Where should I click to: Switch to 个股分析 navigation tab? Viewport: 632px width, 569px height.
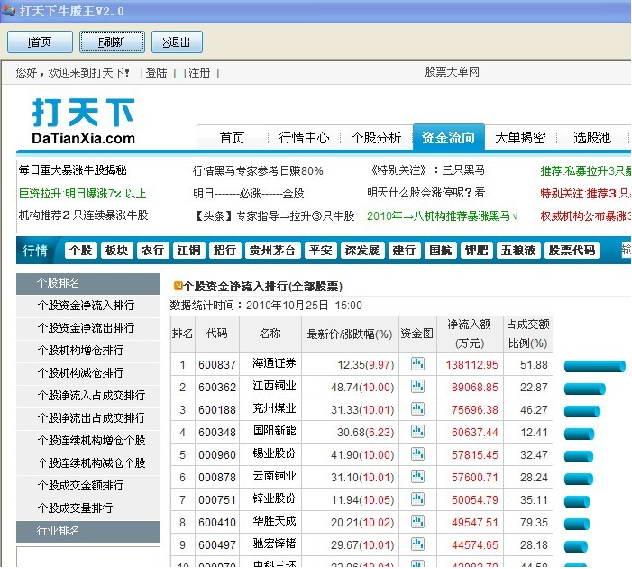tap(376, 138)
